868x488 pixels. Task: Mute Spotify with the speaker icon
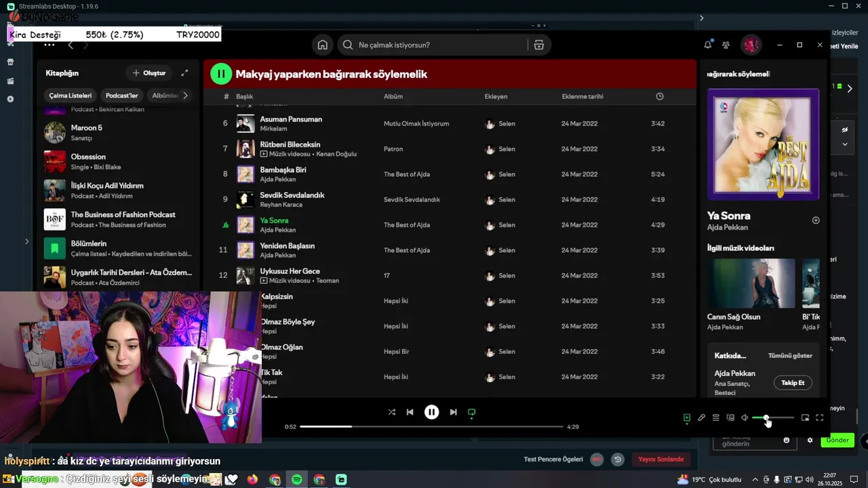(x=745, y=418)
